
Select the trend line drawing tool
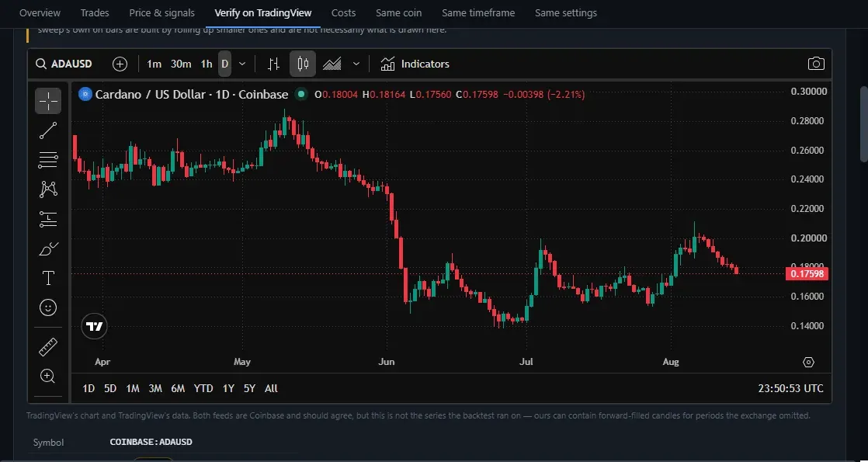(x=48, y=130)
